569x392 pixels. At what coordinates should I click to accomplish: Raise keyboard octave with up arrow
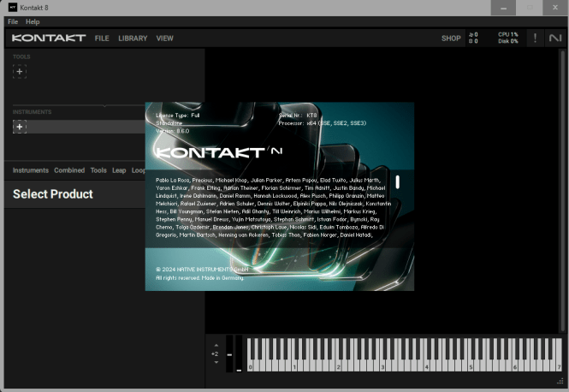pyautogui.click(x=216, y=345)
